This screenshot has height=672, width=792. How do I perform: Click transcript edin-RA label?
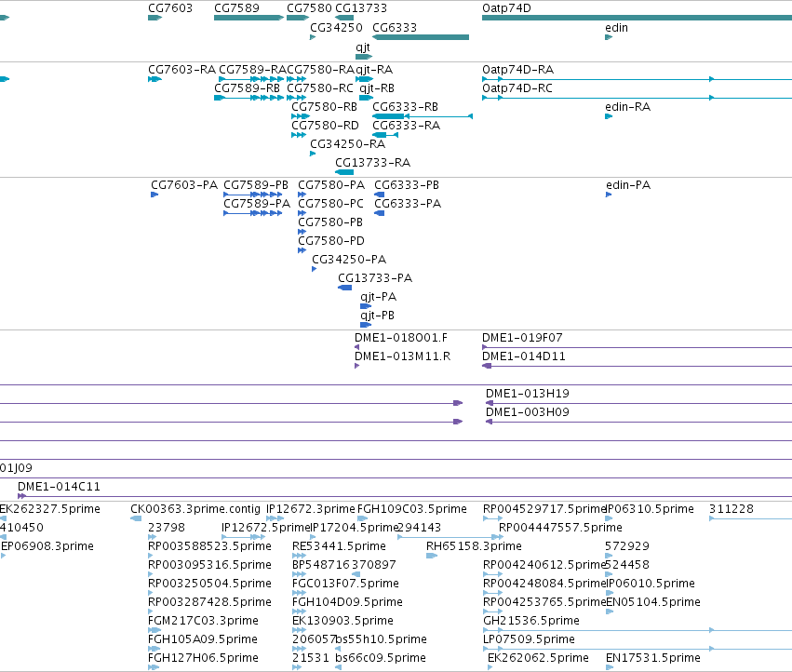tap(628, 107)
